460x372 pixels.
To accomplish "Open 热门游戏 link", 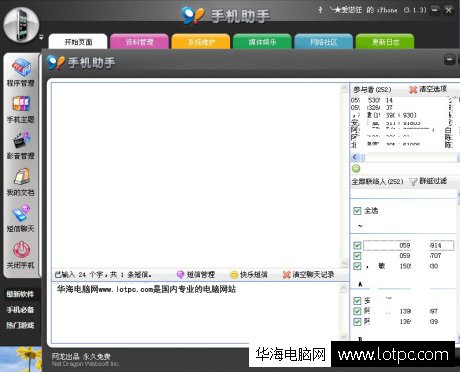I will pyautogui.click(x=20, y=325).
